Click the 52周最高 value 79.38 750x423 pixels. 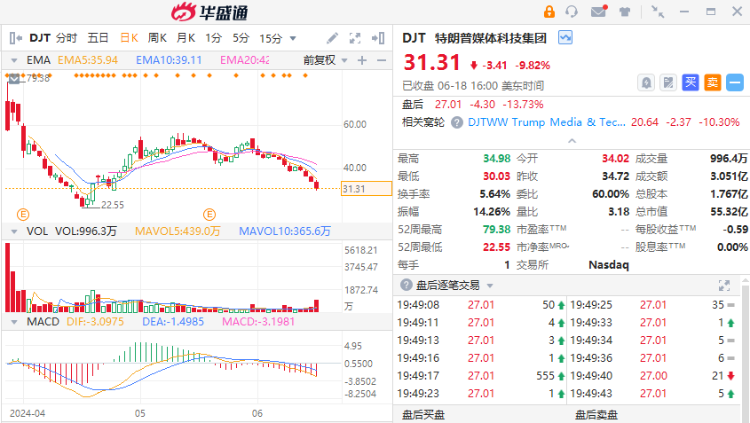coord(497,230)
